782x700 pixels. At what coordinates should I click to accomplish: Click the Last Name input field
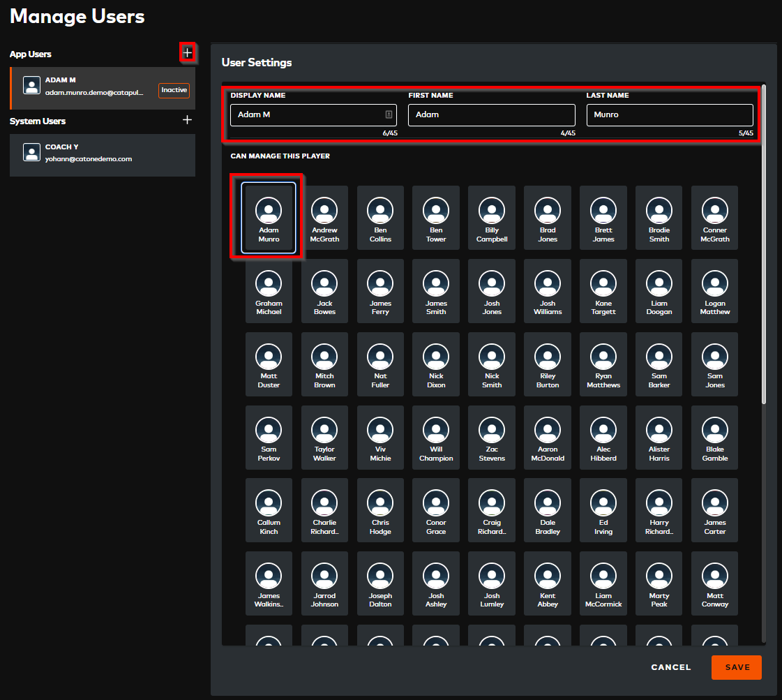click(x=669, y=114)
